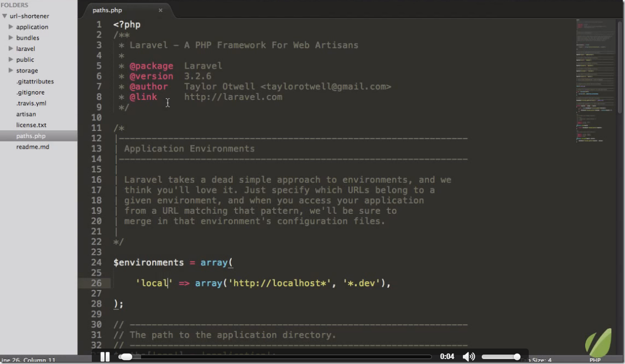Click the vertical editor scrollbar
Image resolution: width=625 pixels, height=364 pixels.
(x=620, y=67)
